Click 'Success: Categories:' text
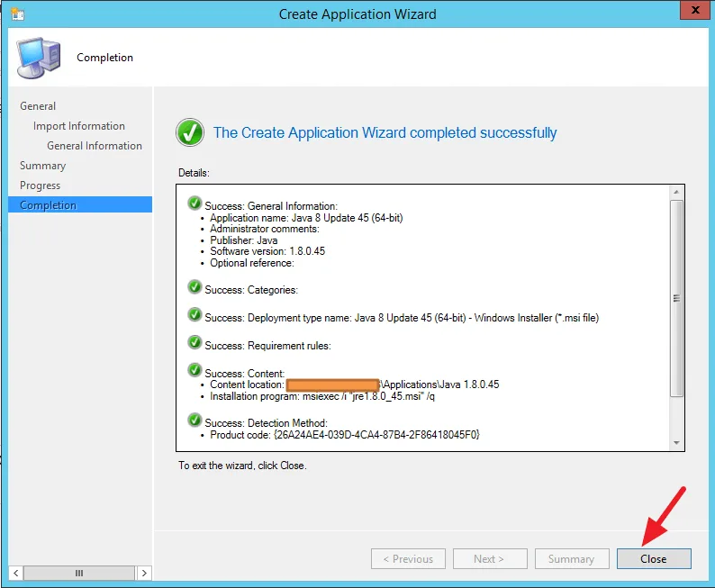 (251, 290)
